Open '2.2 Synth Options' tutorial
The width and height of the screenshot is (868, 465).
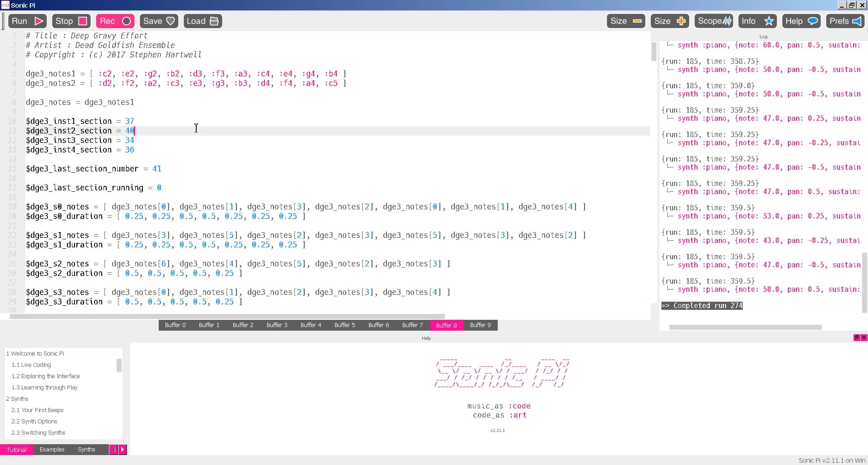pyautogui.click(x=34, y=422)
